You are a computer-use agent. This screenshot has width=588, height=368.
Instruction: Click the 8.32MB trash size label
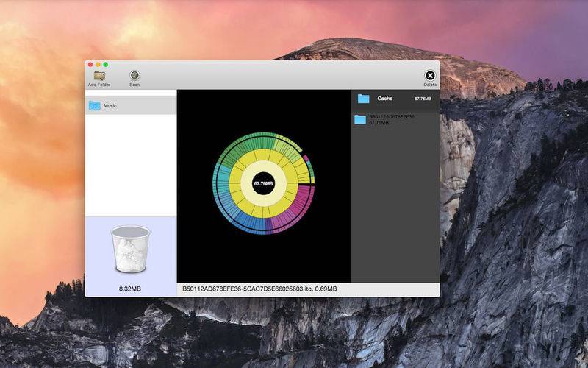[130, 289]
